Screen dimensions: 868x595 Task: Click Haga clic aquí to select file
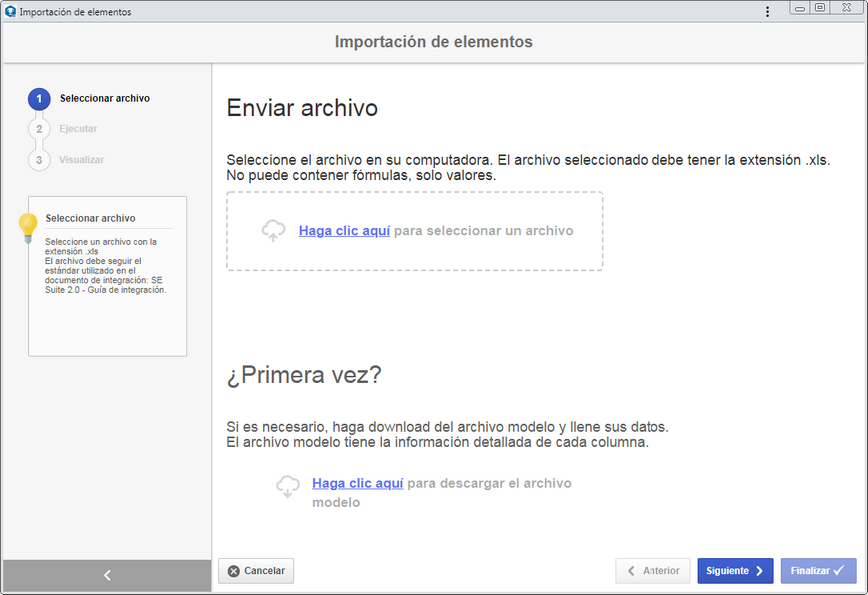coord(344,231)
